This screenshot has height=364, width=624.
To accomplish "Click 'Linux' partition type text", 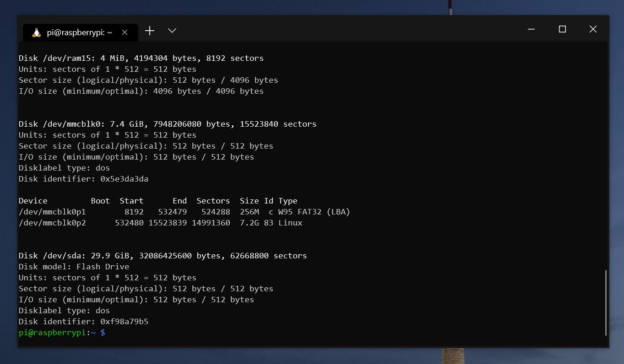I will [x=290, y=223].
